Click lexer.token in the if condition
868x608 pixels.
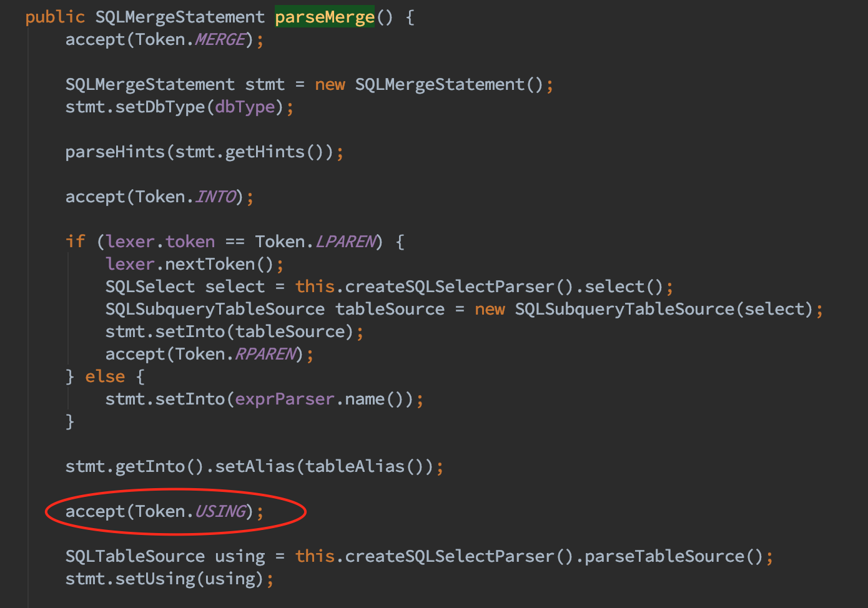[x=160, y=242]
